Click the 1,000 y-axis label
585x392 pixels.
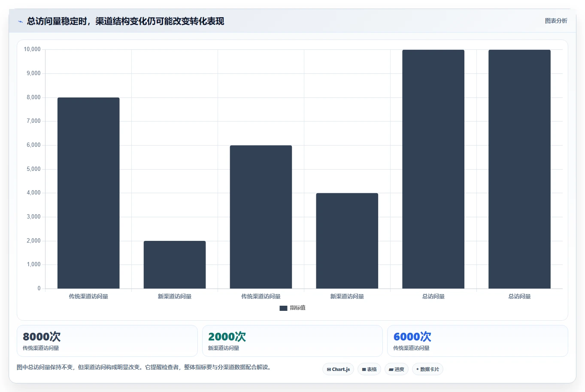pos(33,264)
